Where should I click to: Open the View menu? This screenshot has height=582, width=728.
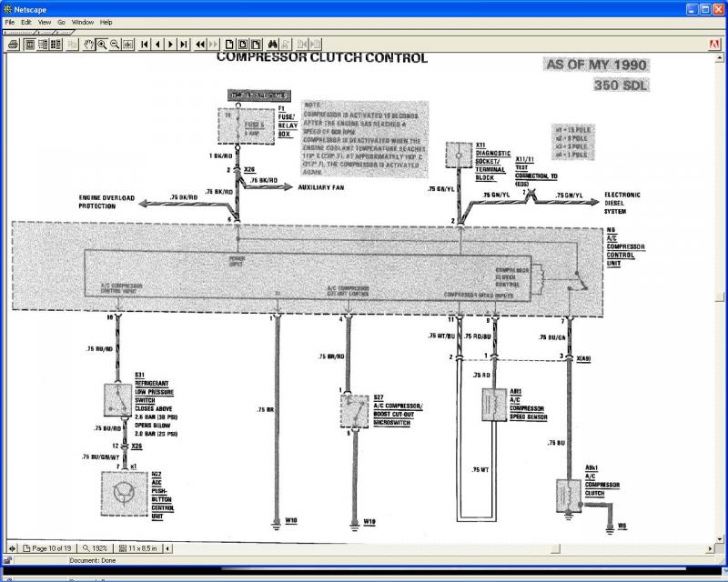[45, 22]
